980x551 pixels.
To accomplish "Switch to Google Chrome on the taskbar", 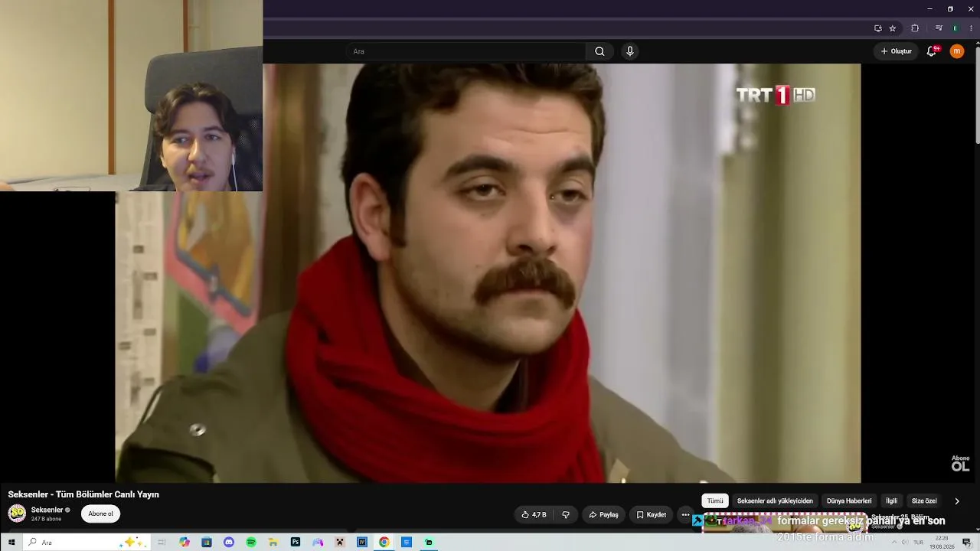I will coord(384,543).
